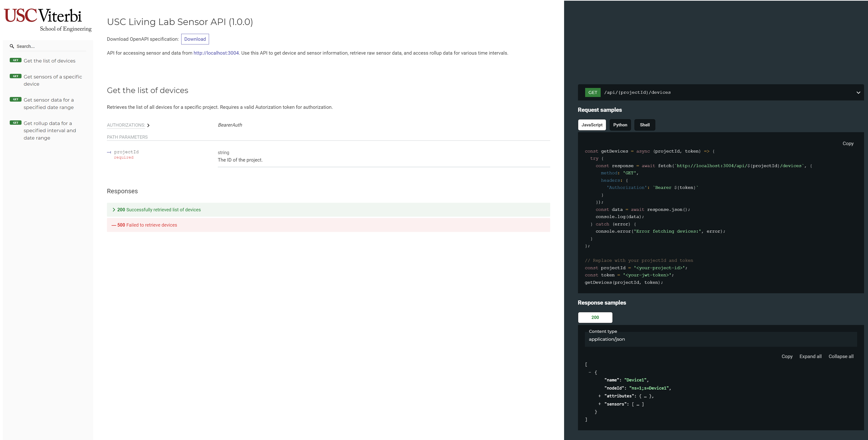Click the GET badge beside 'Get sensors of a specific device'
This screenshot has height=440, width=868.
[16, 76]
